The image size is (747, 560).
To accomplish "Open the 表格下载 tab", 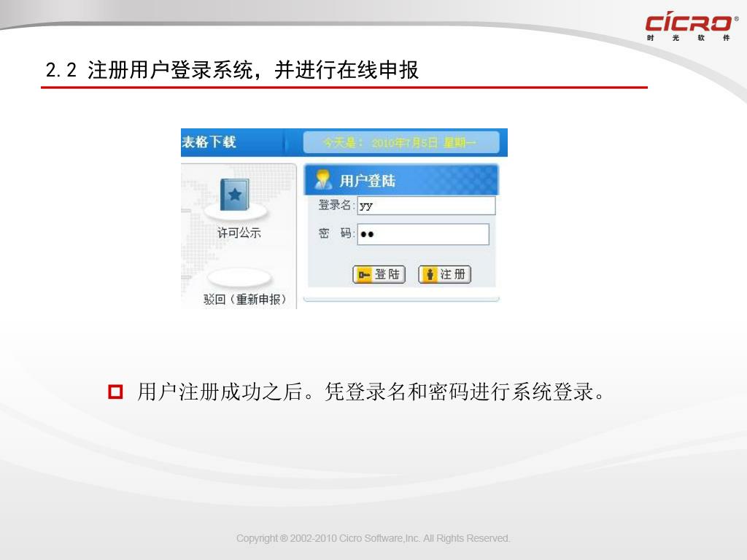I will (x=209, y=142).
